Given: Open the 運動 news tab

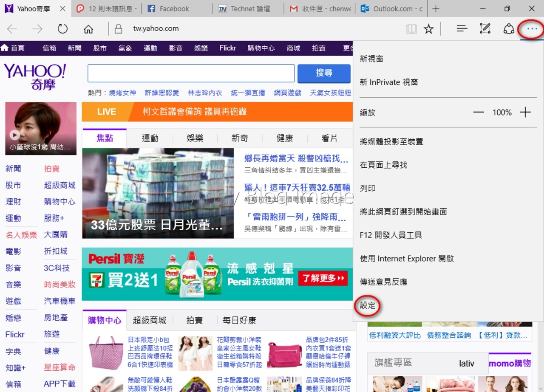Looking at the screenshot, I should point(150,138).
